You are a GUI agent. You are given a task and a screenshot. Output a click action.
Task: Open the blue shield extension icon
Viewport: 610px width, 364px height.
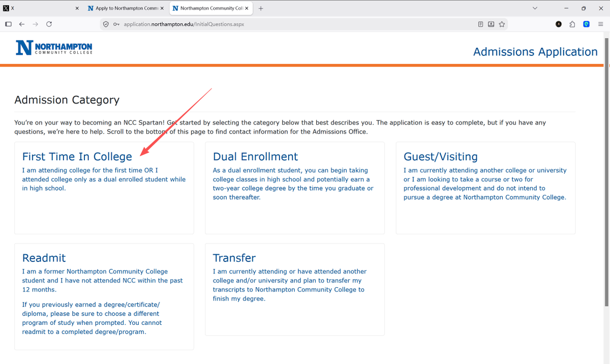click(586, 24)
